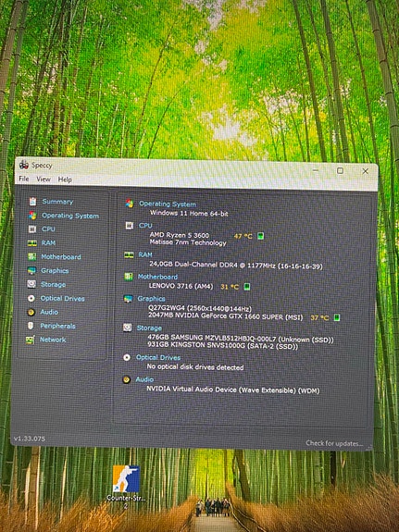Open the View menu
This screenshot has width=399, height=532.
pyautogui.click(x=44, y=179)
